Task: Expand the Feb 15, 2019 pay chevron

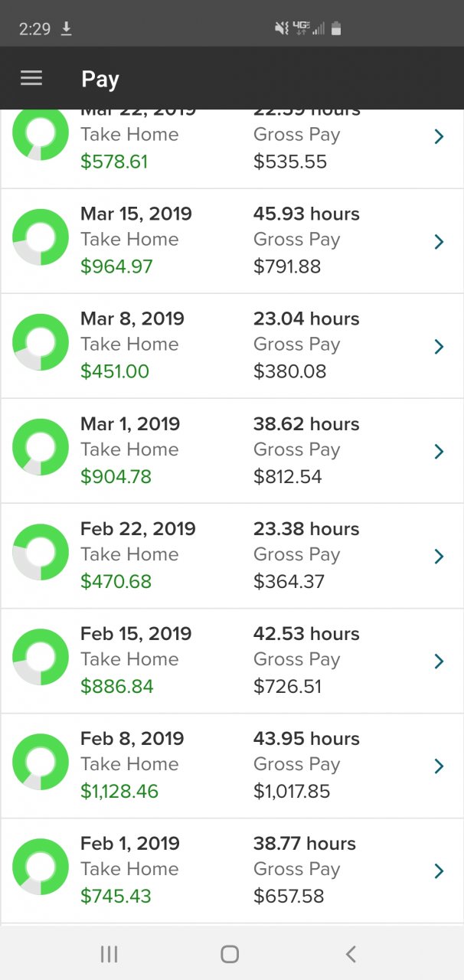Action: (x=439, y=661)
